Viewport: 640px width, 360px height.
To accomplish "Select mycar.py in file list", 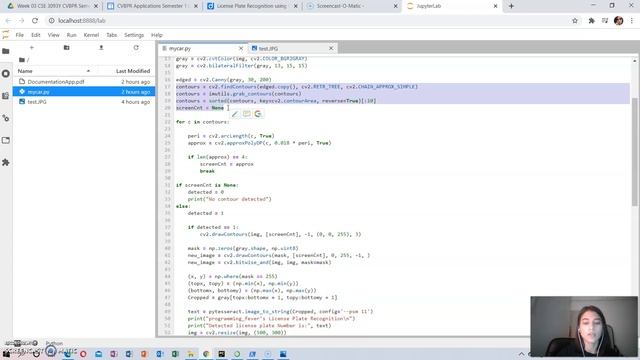I will (84, 92).
